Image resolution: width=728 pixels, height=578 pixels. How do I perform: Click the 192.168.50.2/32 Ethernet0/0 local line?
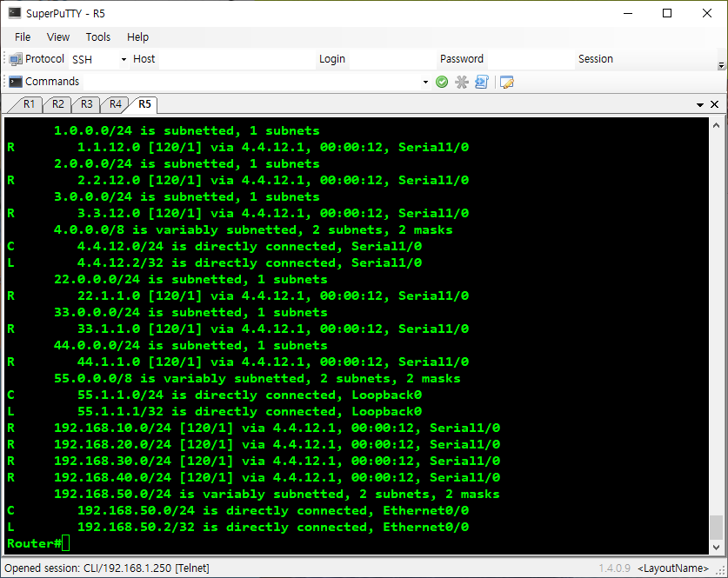click(x=237, y=527)
